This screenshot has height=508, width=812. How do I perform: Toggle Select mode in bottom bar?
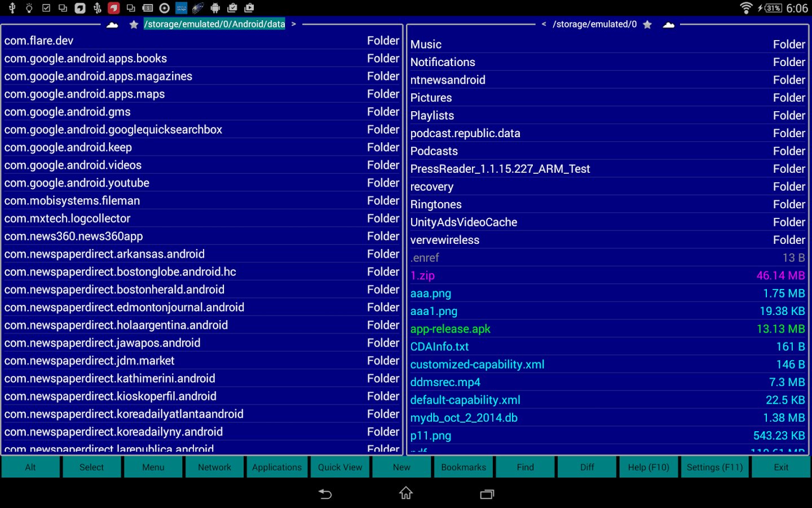click(91, 467)
